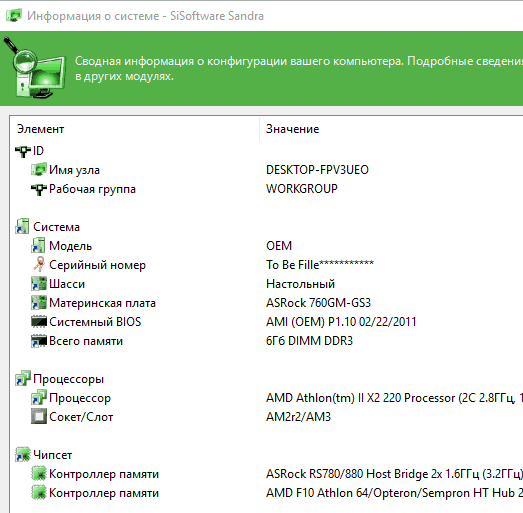The width and height of the screenshot is (523, 513).
Task: Click the Процессор row icon
Action: coord(39,397)
